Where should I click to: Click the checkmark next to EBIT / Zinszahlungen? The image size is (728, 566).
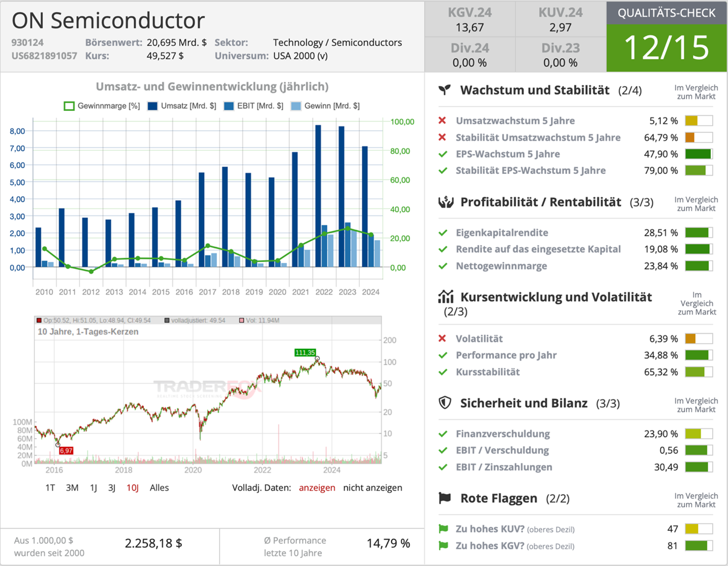coord(443,467)
